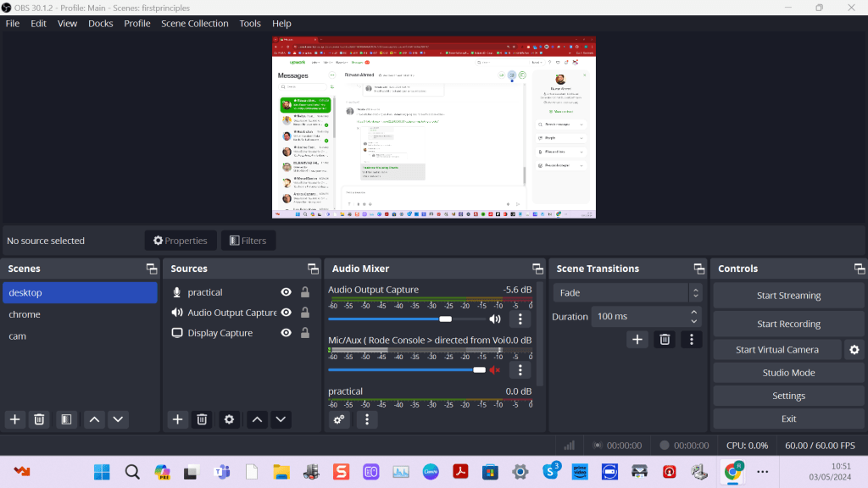Toggle visibility of practical source
This screenshot has height=488, width=868.
[287, 292]
